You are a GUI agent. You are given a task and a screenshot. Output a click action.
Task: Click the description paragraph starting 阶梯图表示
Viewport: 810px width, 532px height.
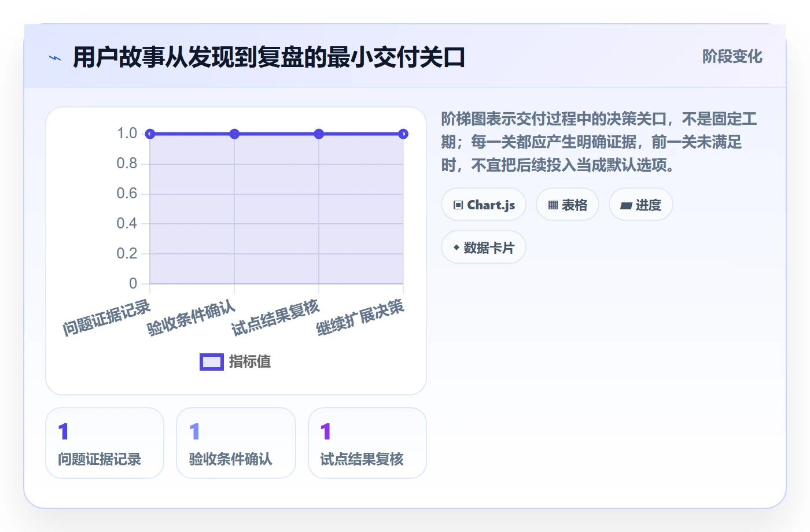coord(599,142)
